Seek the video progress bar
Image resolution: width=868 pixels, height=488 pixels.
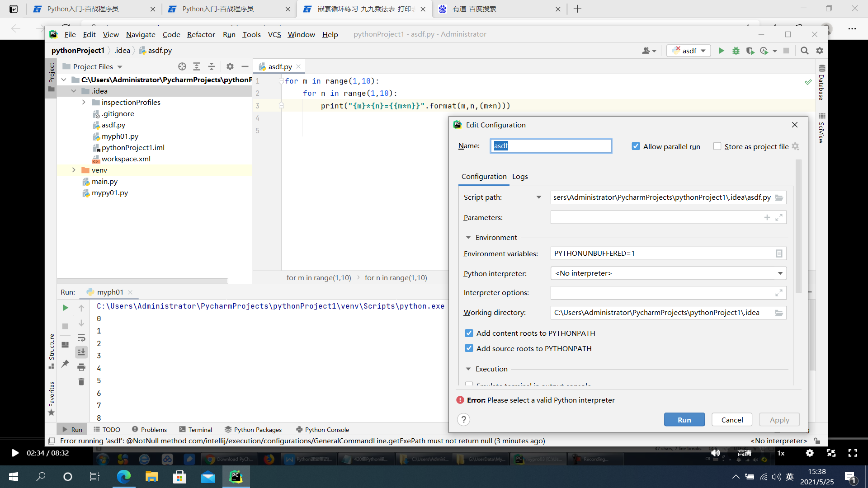tap(434, 438)
